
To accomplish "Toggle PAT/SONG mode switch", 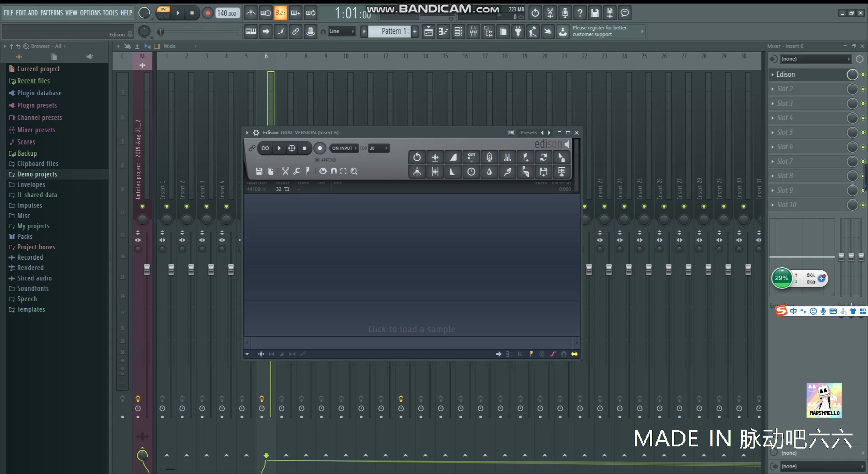I will tap(164, 13).
